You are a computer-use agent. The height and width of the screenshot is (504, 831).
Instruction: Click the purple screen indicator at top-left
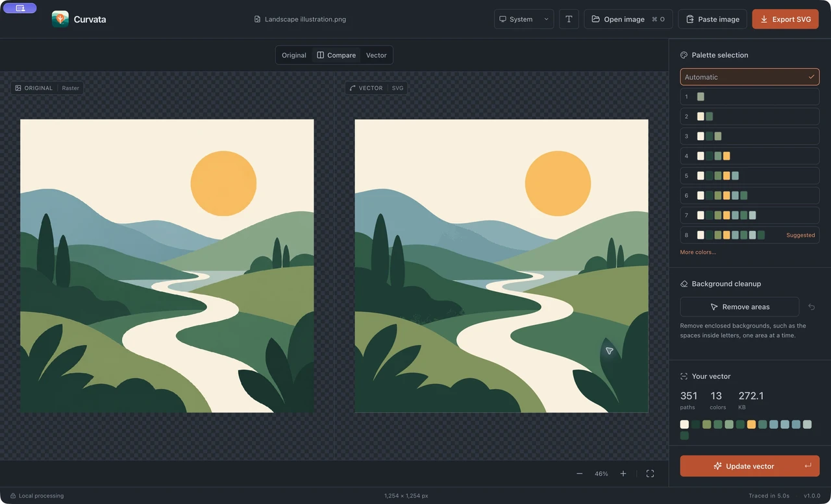click(20, 8)
